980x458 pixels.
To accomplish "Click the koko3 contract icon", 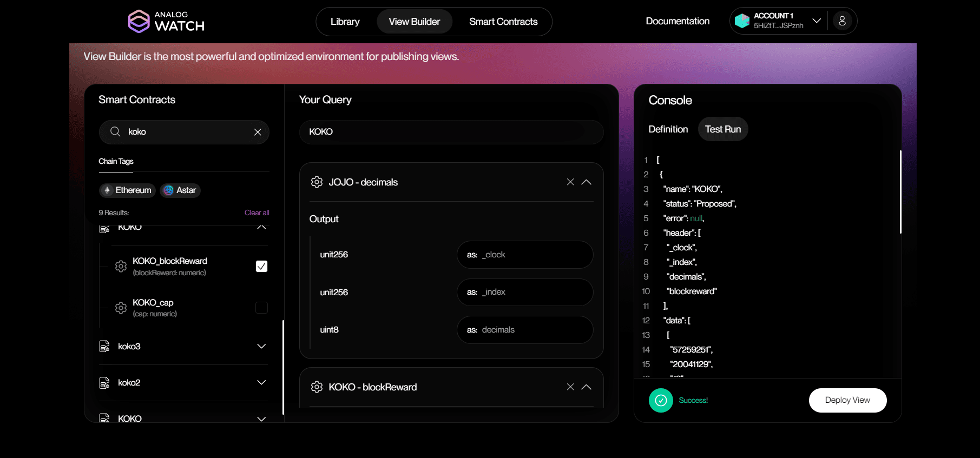I will [104, 346].
